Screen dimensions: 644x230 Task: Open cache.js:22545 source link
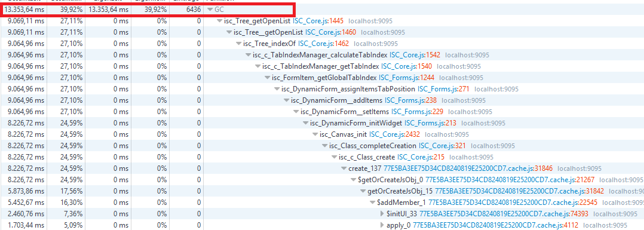(x=513, y=203)
